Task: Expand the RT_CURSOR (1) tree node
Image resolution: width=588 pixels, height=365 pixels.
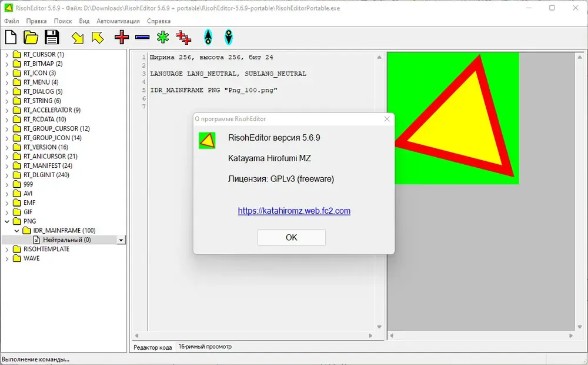Action: [x=6, y=55]
